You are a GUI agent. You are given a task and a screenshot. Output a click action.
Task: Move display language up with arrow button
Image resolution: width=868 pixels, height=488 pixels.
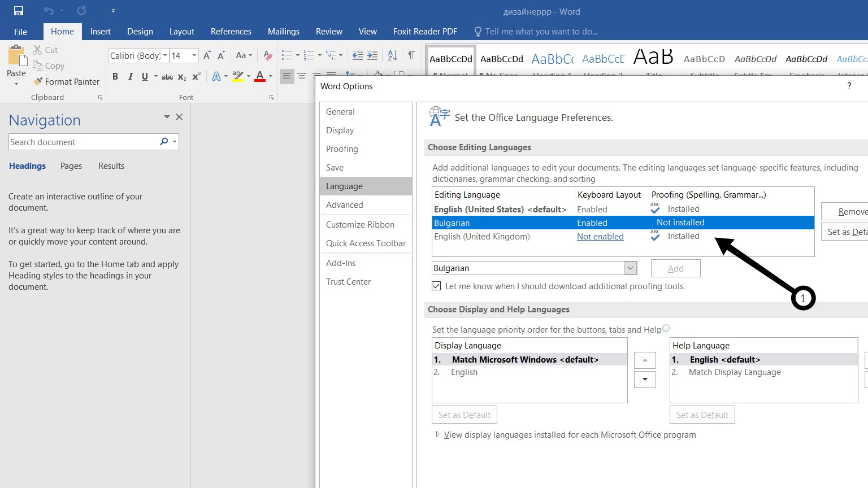[645, 360]
